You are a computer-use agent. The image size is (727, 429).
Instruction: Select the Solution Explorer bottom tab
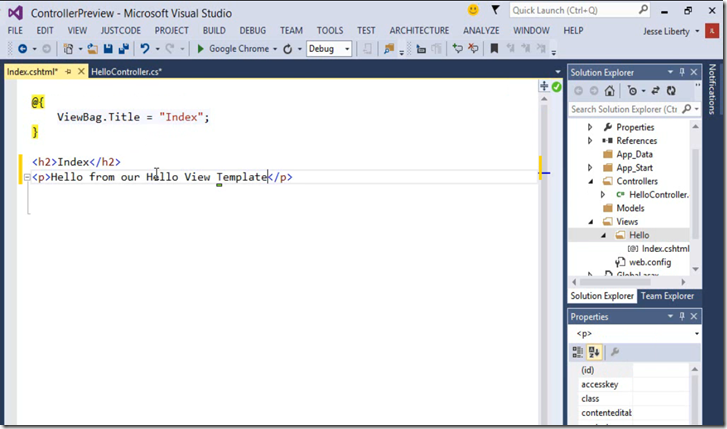click(602, 296)
